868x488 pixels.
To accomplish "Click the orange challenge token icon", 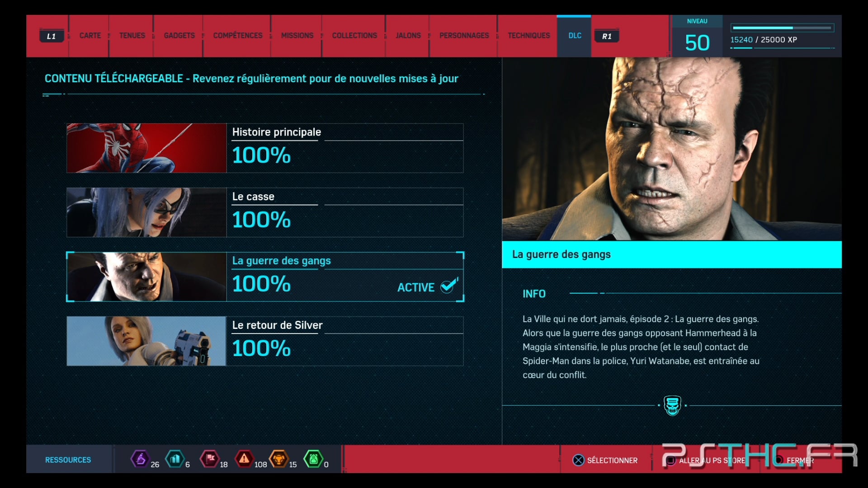I will point(278,459).
